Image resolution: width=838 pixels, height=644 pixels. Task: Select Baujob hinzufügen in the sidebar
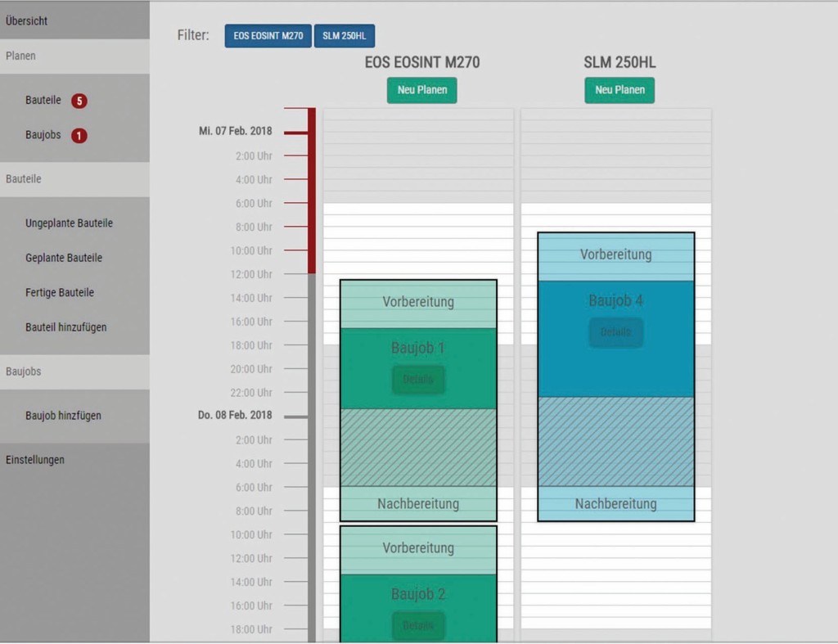tap(63, 416)
